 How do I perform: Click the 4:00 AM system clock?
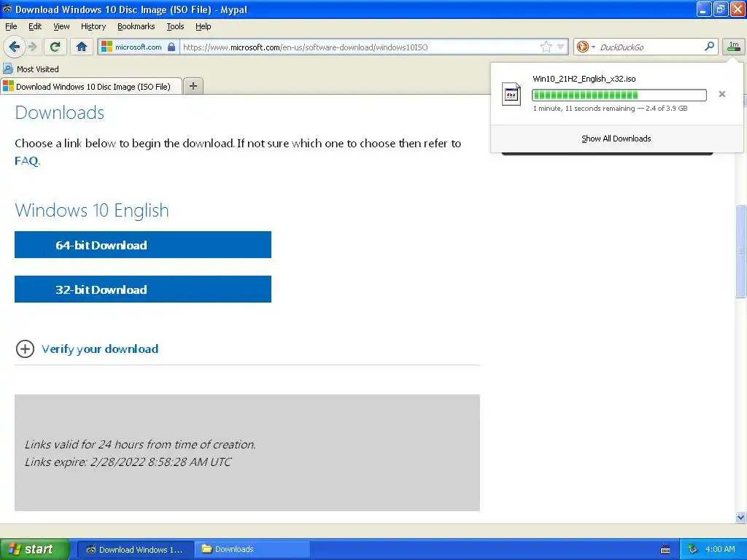pos(720,549)
